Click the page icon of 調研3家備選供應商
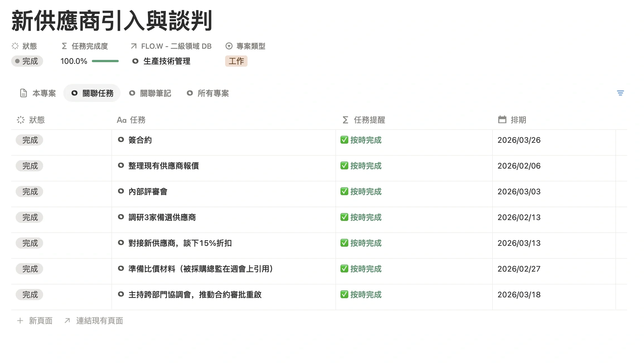 coord(121,217)
